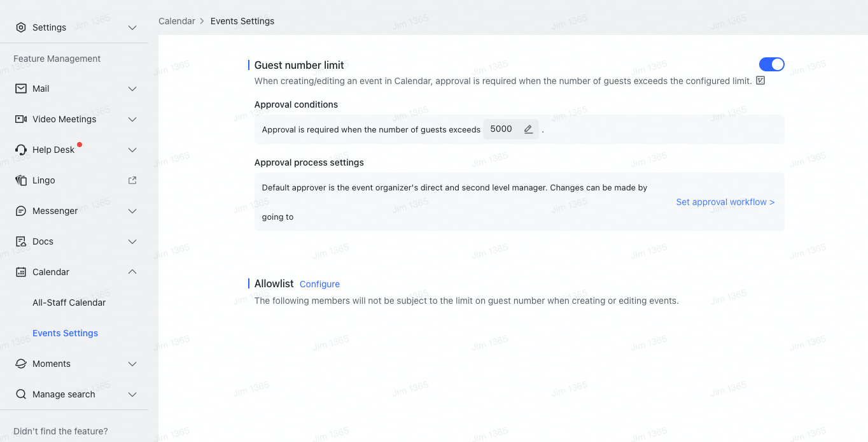Select the Video Meetings icon
The width and height of the screenshot is (868, 442).
click(x=21, y=119)
